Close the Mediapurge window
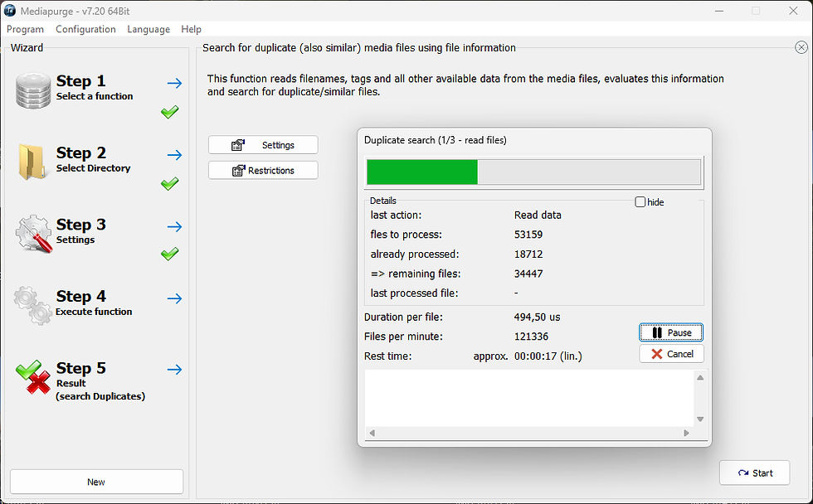The height and width of the screenshot is (504, 813). point(793,11)
